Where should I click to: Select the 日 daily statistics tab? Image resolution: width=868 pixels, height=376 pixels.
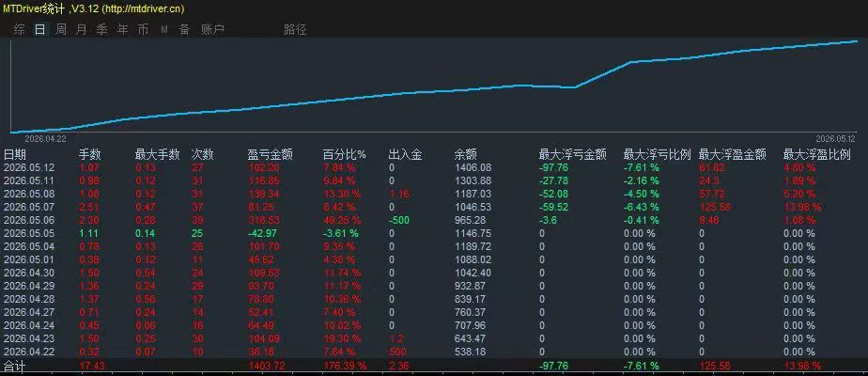[x=39, y=30]
